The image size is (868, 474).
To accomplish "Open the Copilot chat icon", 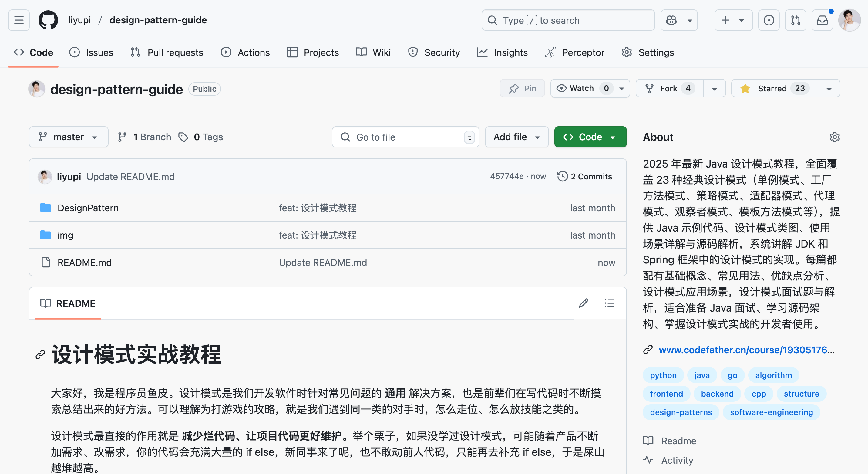I will click(671, 20).
